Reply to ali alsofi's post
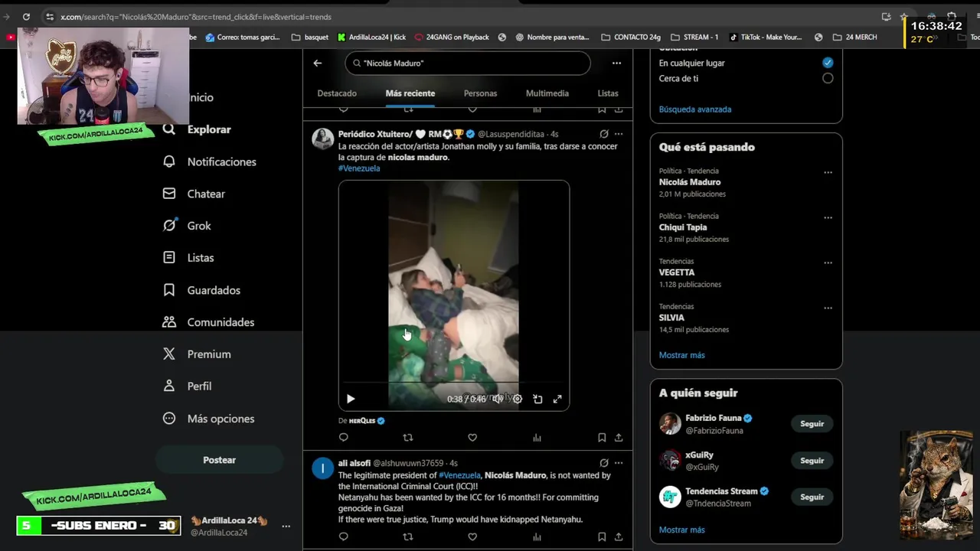Viewport: 980px width, 551px height. (x=343, y=536)
